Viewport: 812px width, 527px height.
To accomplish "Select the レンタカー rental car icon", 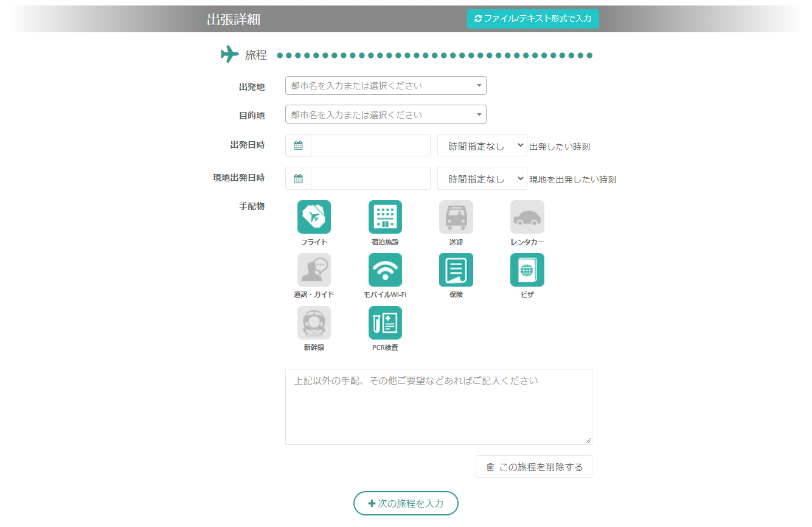I will coord(527,217).
